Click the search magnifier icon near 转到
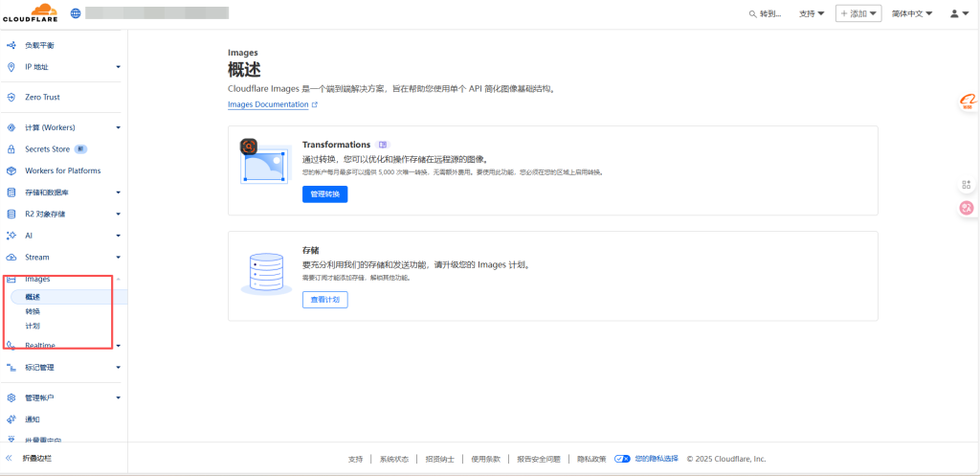 click(752, 13)
